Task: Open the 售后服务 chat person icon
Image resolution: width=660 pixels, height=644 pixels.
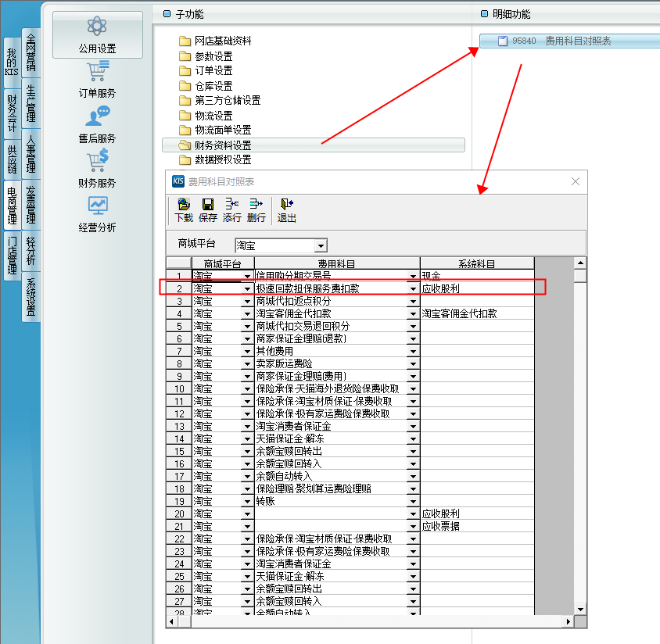Action: (97, 116)
